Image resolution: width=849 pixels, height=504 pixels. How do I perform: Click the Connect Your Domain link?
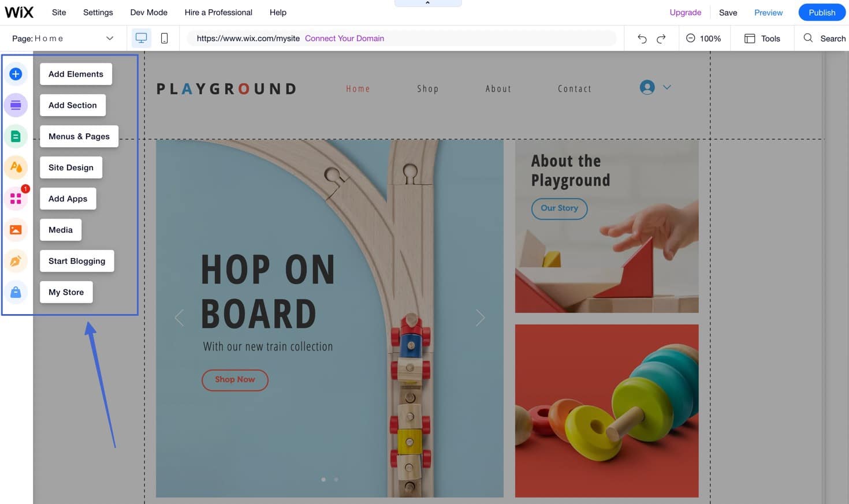pyautogui.click(x=344, y=38)
